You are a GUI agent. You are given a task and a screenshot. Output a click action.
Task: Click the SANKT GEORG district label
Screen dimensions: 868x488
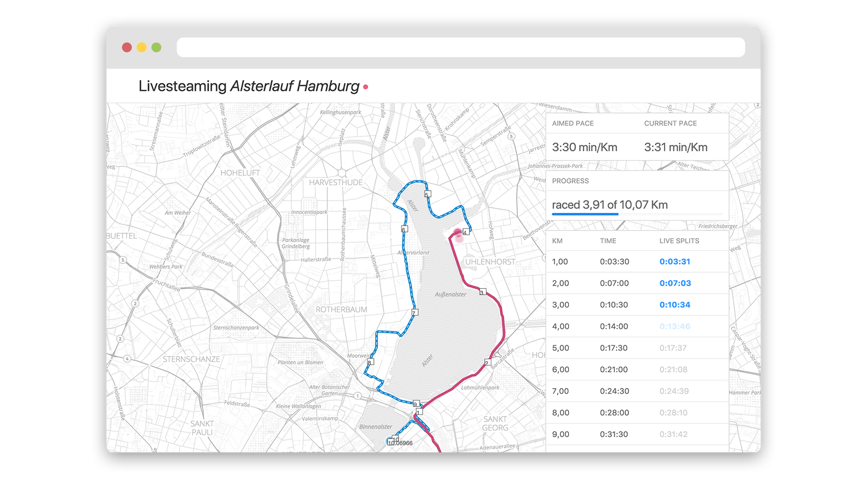coord(495,423)
